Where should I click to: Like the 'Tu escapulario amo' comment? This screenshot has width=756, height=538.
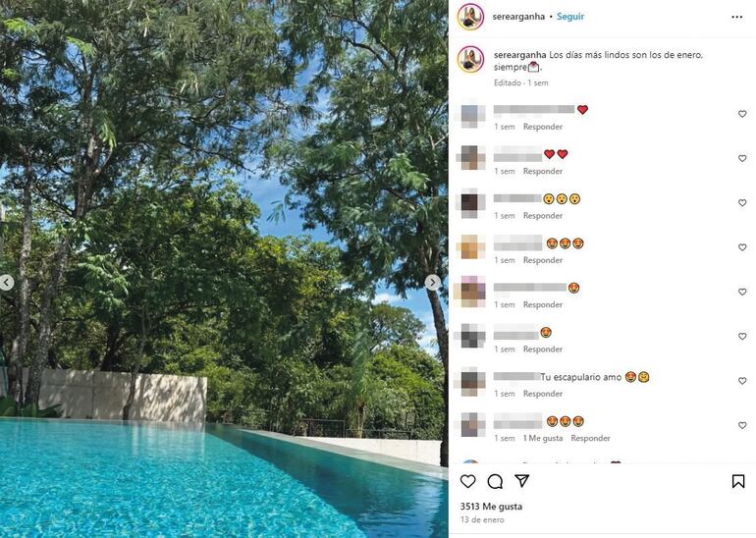pos(742,381)
